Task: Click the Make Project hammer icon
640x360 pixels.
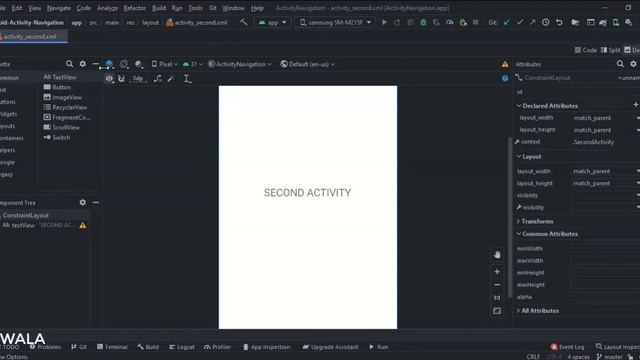Action: click(244, 22)
